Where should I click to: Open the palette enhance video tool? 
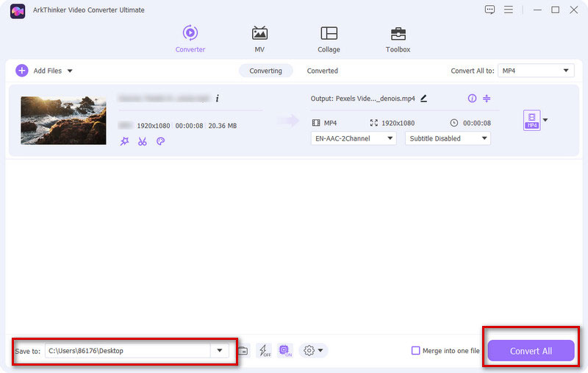pyautogui.click(x=160, y=141)
